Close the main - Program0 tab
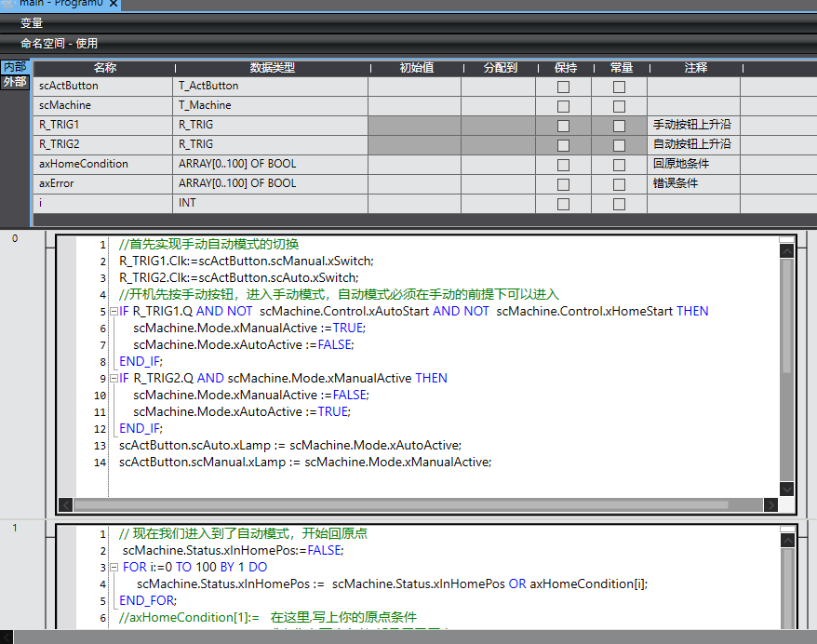Image resolution: width=817 pixels, height=644 pixels. 113,5
